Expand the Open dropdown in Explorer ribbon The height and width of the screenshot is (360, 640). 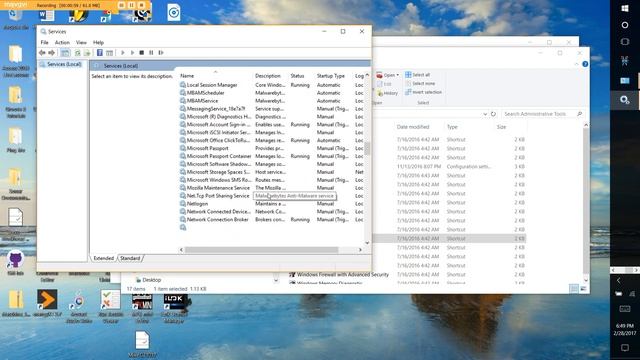(398, 75)
